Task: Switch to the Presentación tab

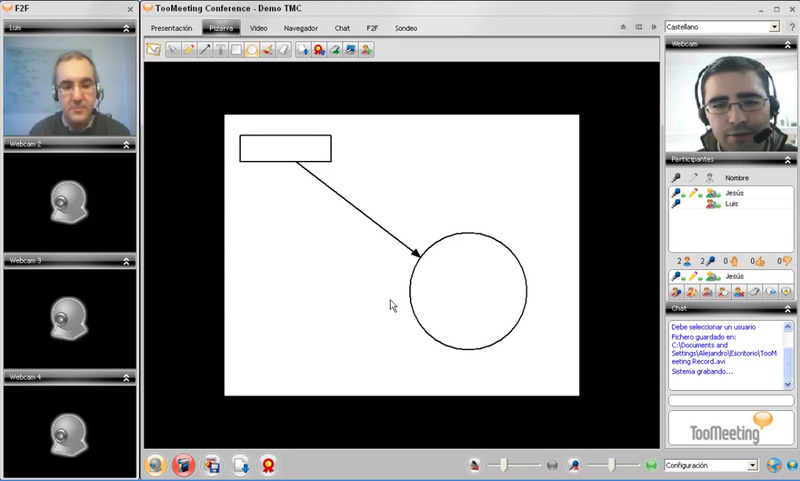Action: tap(171, 28)
